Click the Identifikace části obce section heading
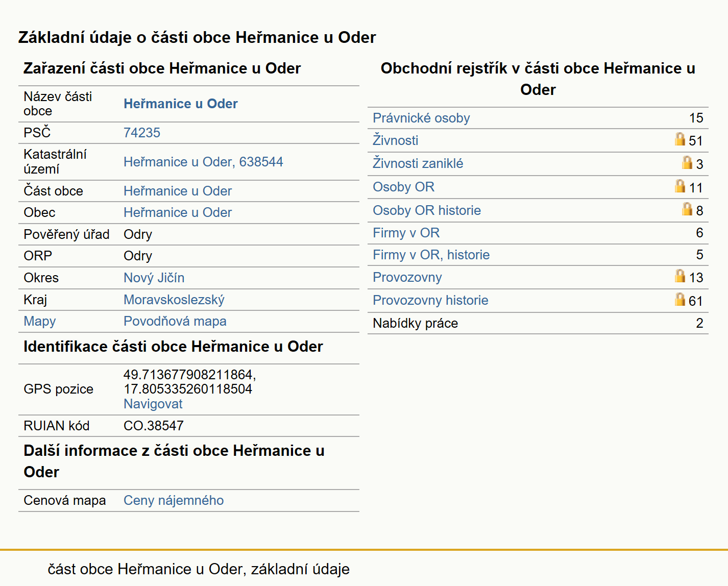 [173, 347]
